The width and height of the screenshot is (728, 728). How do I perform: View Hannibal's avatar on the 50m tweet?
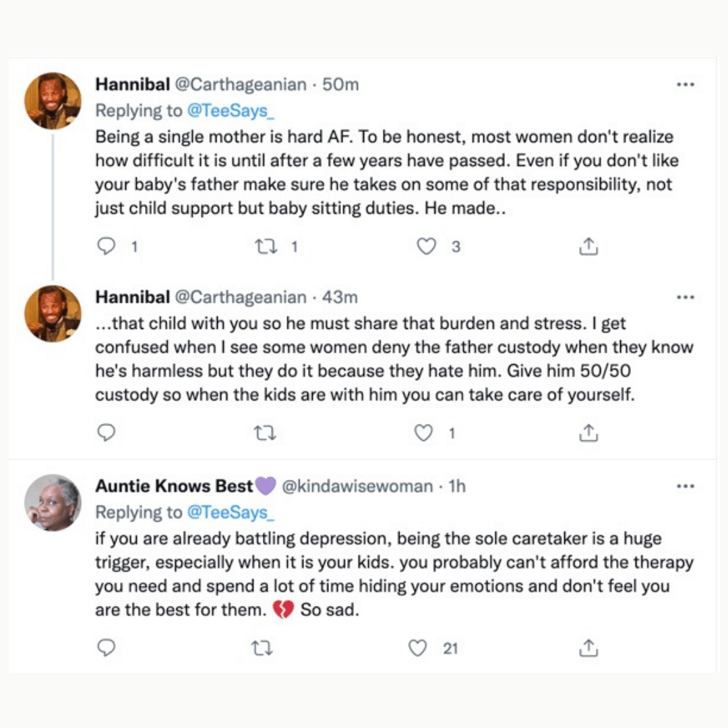pos(53,101)
